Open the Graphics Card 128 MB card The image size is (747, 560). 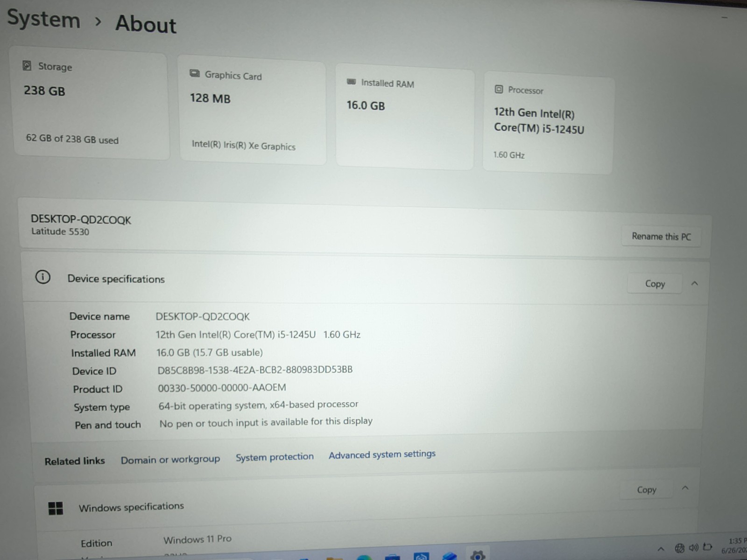(253, 110)
